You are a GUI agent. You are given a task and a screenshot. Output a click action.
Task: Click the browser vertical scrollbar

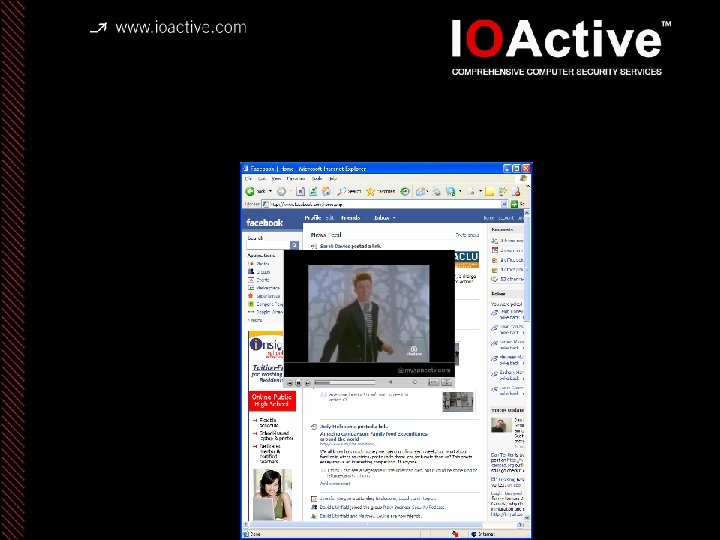527,365
